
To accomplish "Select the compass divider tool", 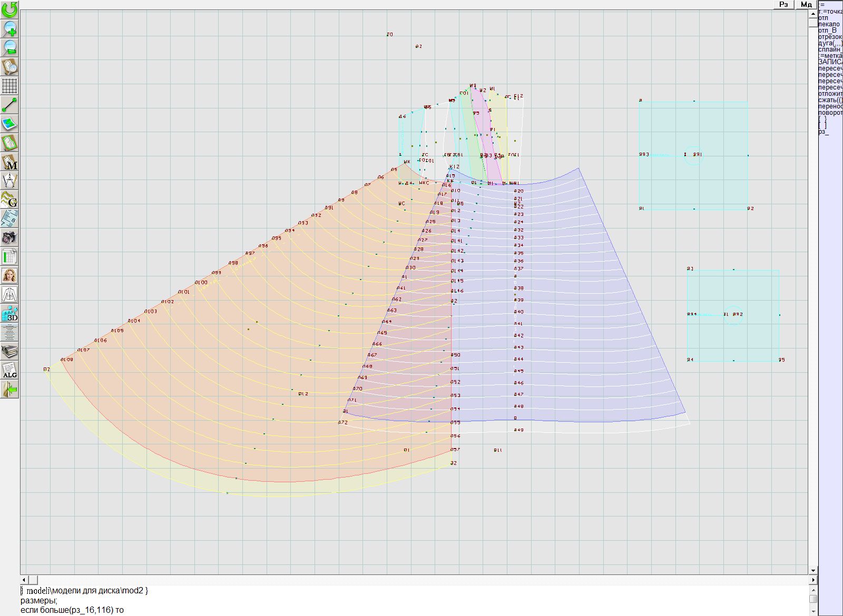I will pos(9,181).
